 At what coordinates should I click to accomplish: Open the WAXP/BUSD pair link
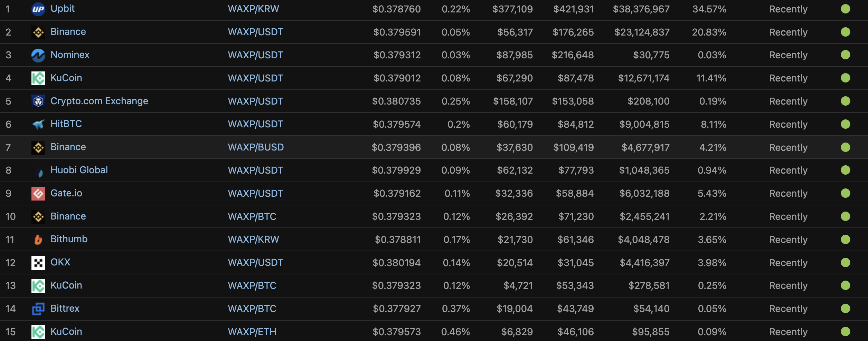click(256, 147)
